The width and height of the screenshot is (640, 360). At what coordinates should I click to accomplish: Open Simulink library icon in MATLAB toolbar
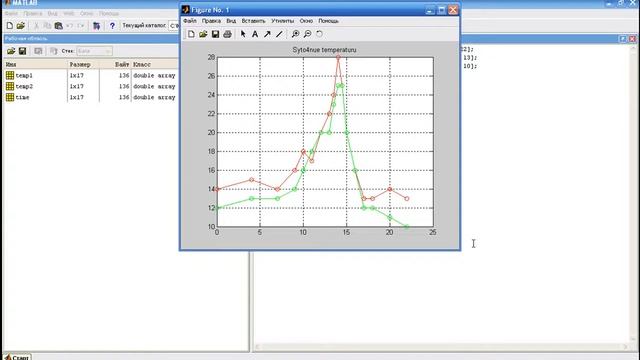[96, 26]
